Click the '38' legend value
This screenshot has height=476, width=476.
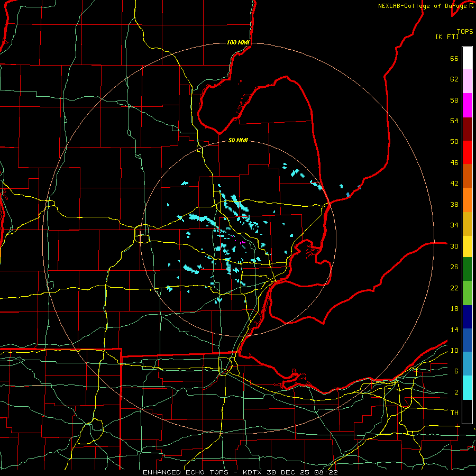coord(454,204)
